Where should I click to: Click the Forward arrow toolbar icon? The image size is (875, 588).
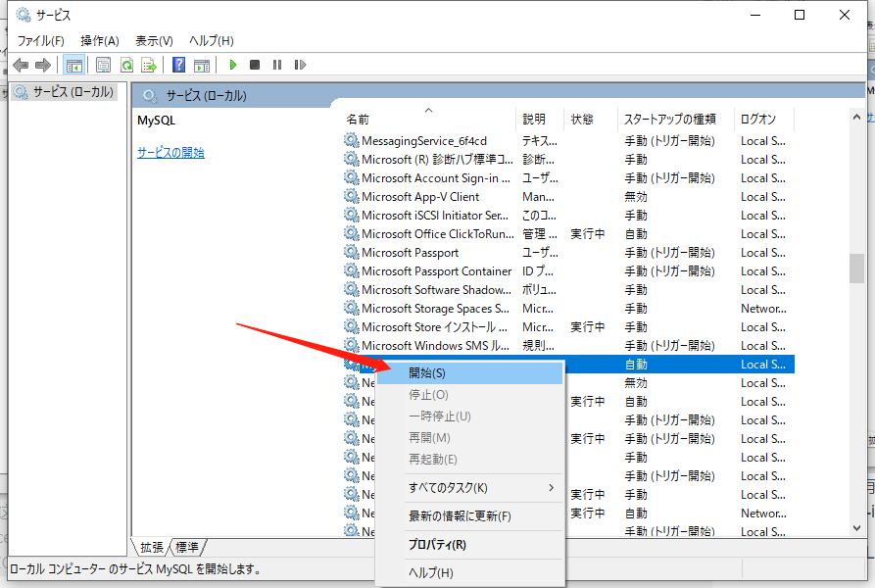point(43,66)
